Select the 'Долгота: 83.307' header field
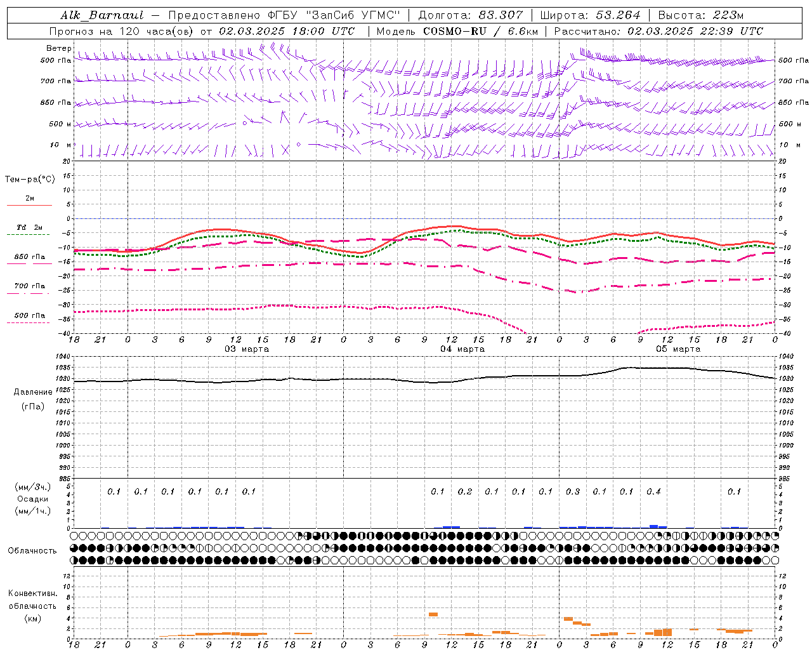The image size is (812, 650). (471, 15)
